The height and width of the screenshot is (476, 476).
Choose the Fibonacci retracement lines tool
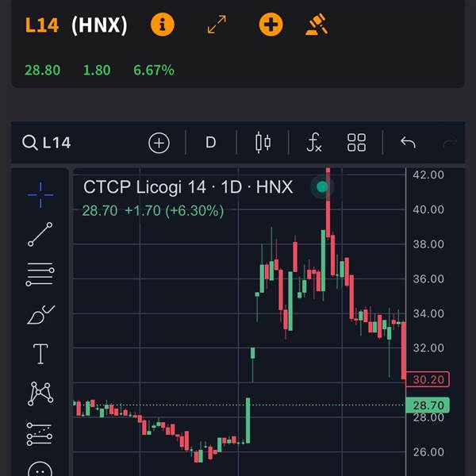(x=40, y=274)
